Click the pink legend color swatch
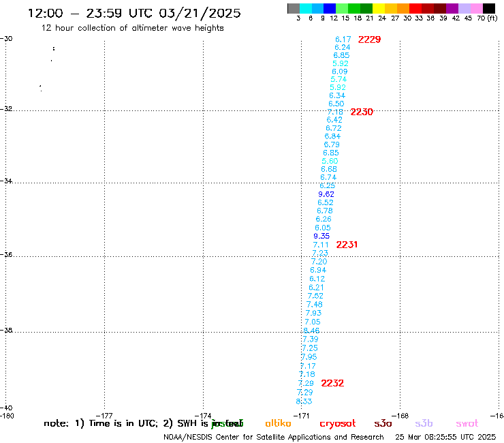Viewport: 504px width, 443px height. 476,8
